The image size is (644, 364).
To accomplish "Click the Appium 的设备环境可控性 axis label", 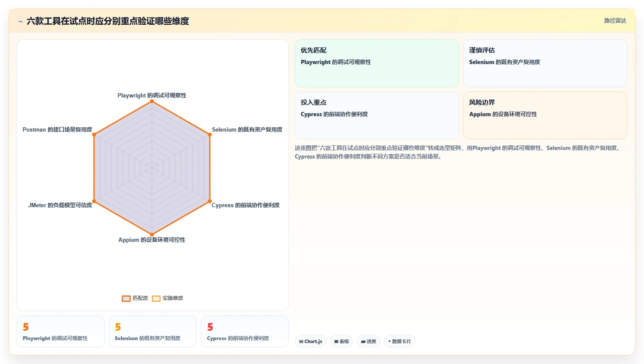I will point(152,240).
